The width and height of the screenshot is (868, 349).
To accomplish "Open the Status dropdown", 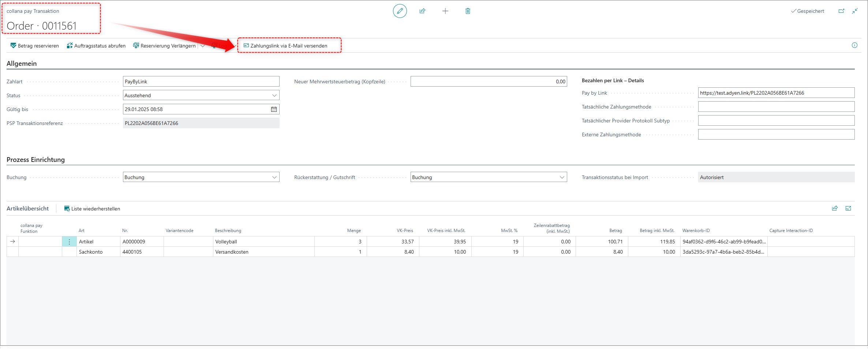I will pos(274,95).
